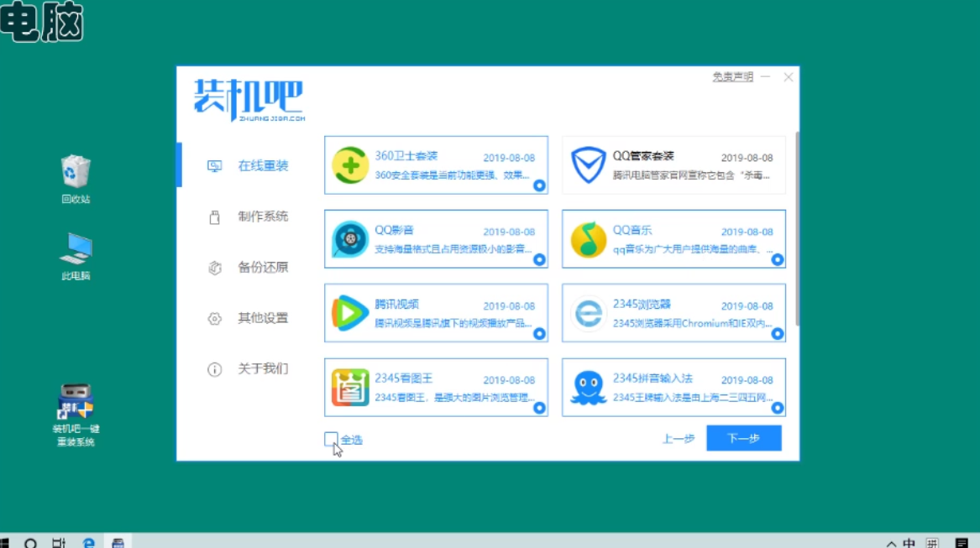The height and width of the screenshot is (548, 980).
Task: Toggle selection dot for 腾讯视频
Action: click(539, 334)
